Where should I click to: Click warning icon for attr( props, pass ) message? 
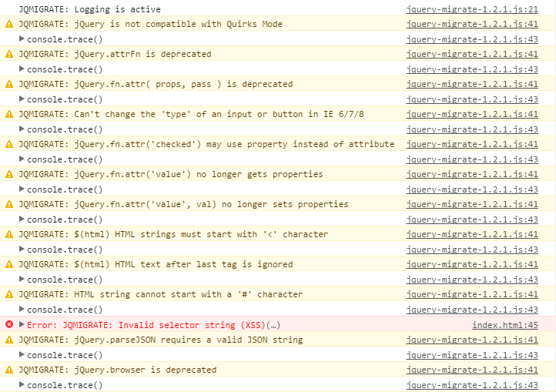[9, 85]
